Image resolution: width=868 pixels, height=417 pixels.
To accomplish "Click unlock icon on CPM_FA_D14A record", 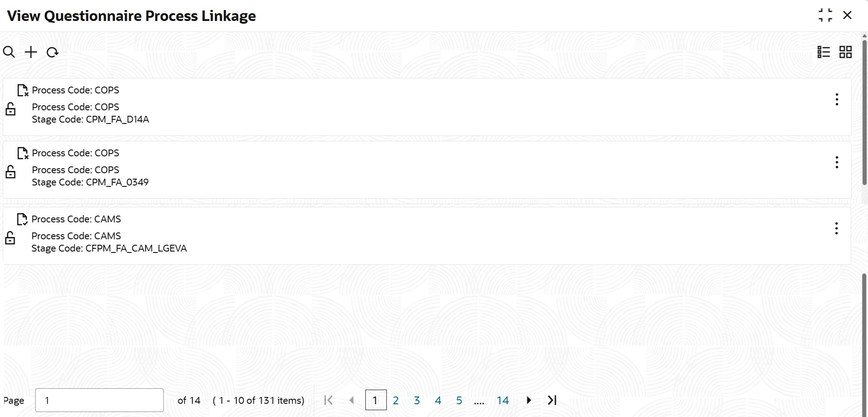I will (x=10, y=109).
